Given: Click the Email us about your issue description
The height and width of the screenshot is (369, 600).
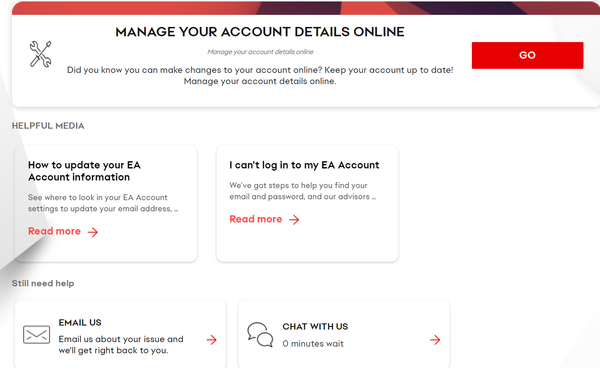Looking at the screenshot, I should (121, 345).
